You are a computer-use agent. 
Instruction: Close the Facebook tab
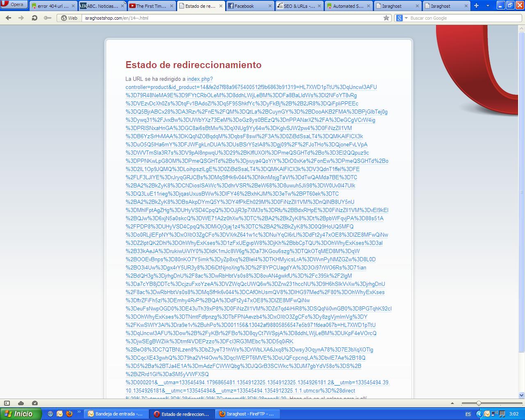pyautogui.click(x=270, y=6)
